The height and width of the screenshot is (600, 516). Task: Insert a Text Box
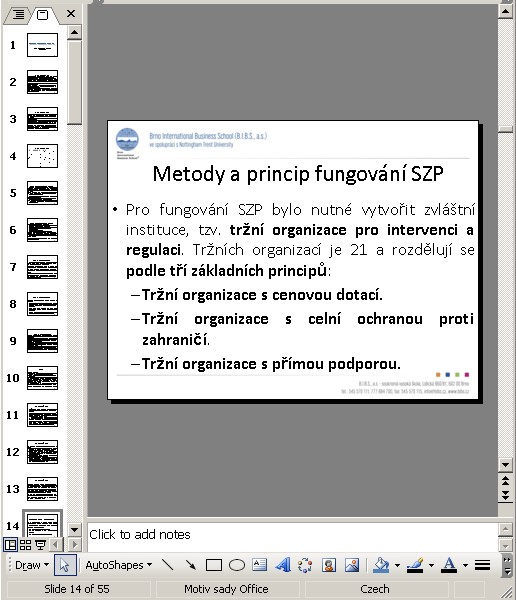(x=260, y=565)
